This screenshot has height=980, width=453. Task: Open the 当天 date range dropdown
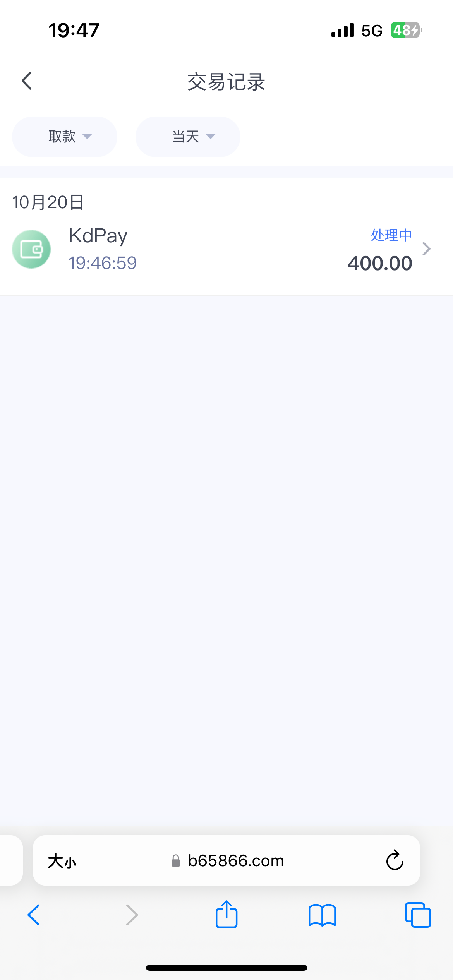click(188, 137)
